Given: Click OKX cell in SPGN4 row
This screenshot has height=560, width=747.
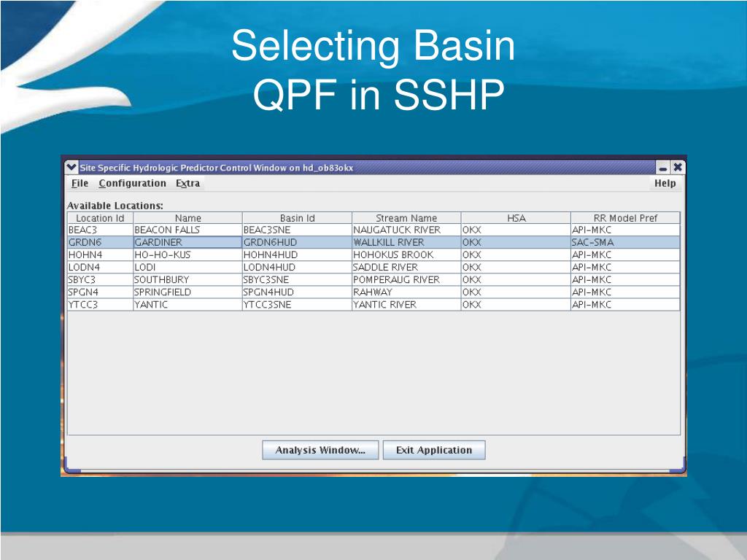Looking at the screenshot, I should [516, 292].
